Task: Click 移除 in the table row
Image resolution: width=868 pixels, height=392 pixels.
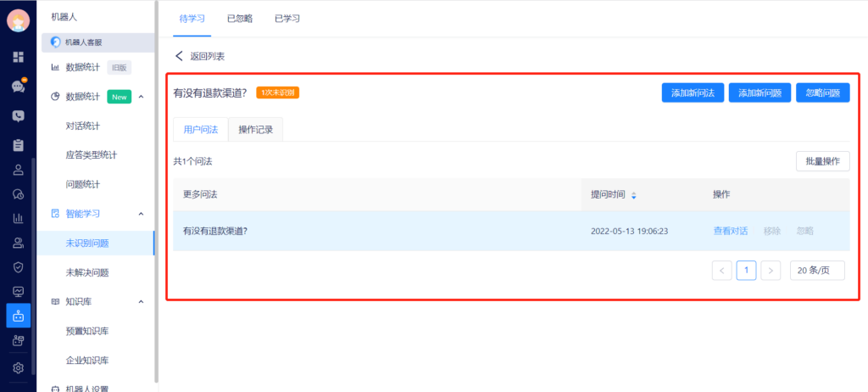Action: click(x=772, y=231)
